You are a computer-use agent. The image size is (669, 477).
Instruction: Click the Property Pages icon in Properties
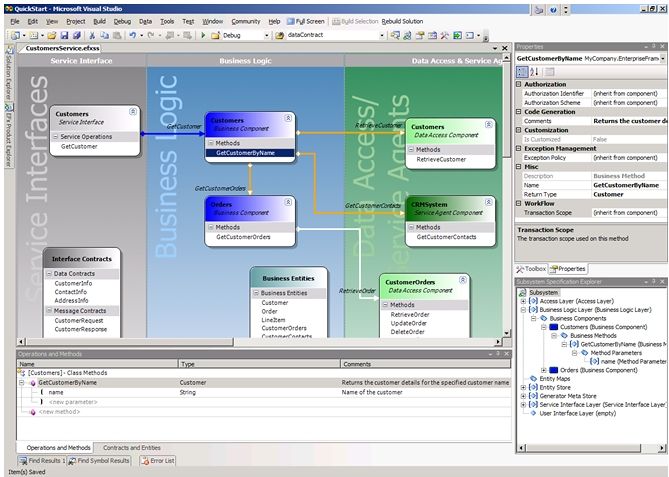[x=550, y=72]
